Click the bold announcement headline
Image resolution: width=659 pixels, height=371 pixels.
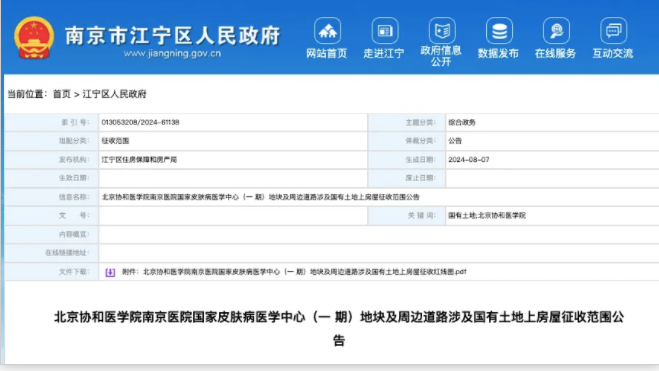(339, 328)
